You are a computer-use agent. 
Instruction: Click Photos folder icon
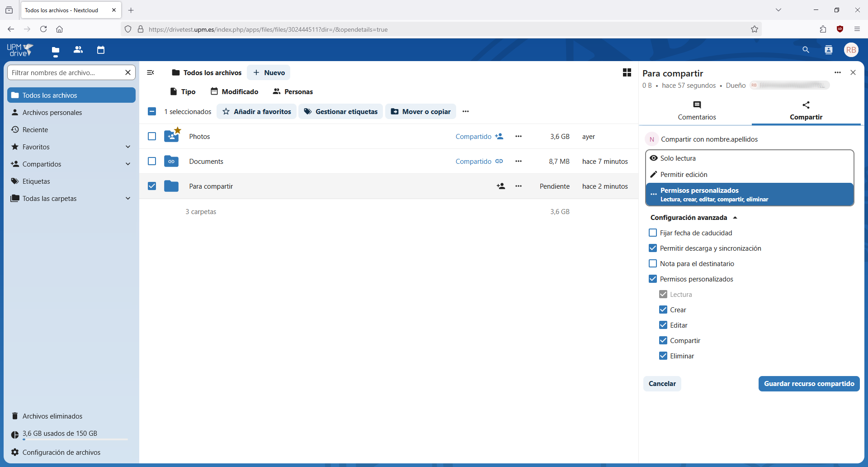click(171, 136)
